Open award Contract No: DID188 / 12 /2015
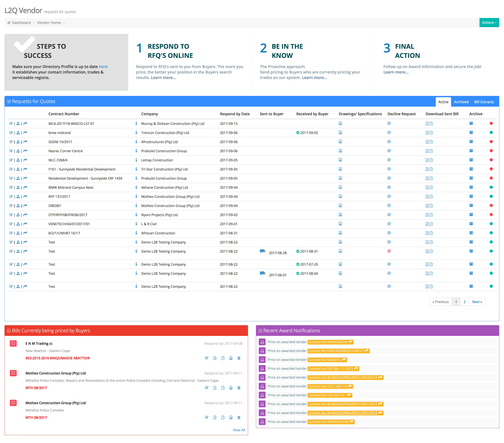504x443 pixels. point(333,368)
